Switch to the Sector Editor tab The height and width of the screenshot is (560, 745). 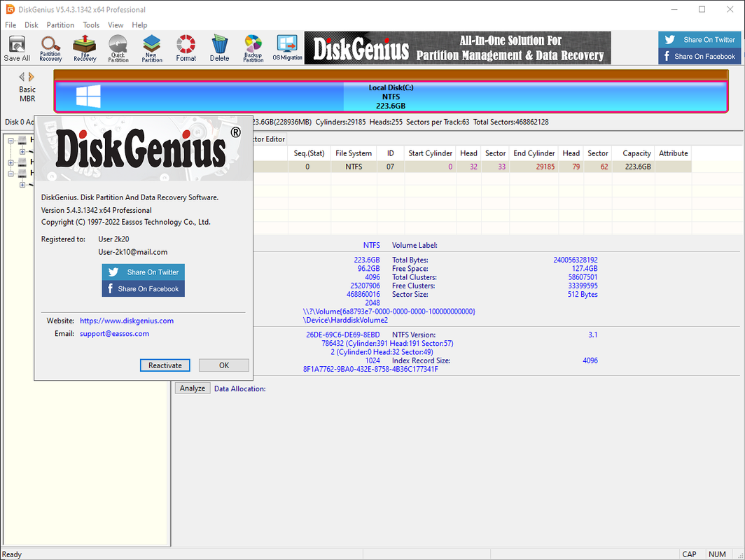(x=270, y=139)
